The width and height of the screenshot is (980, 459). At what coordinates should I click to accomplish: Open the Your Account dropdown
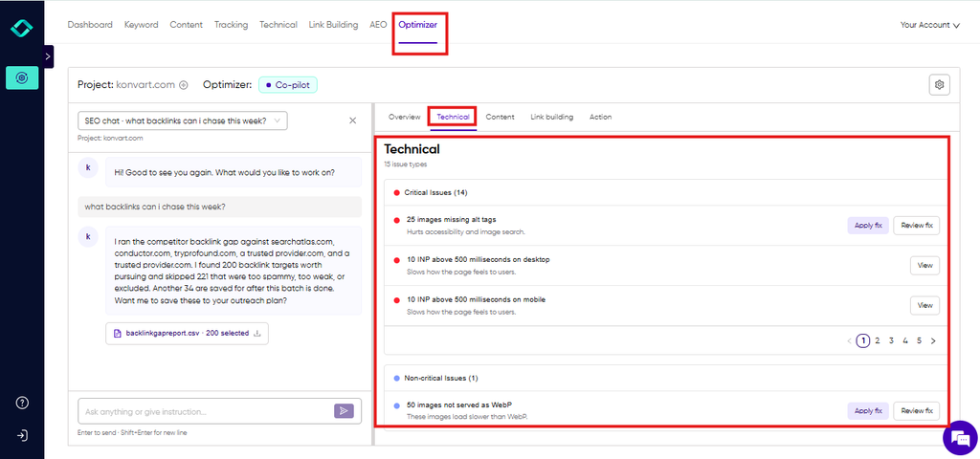pyautogui.click(x=929, y=25)
